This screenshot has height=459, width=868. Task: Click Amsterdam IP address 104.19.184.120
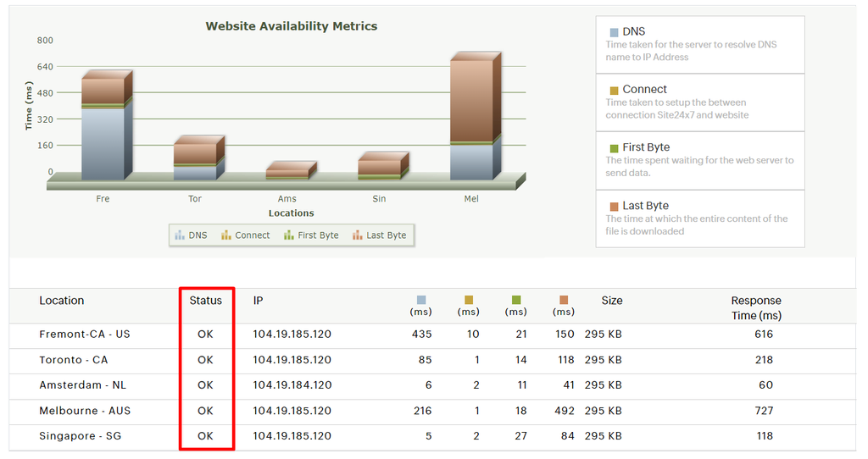(292, 385)
